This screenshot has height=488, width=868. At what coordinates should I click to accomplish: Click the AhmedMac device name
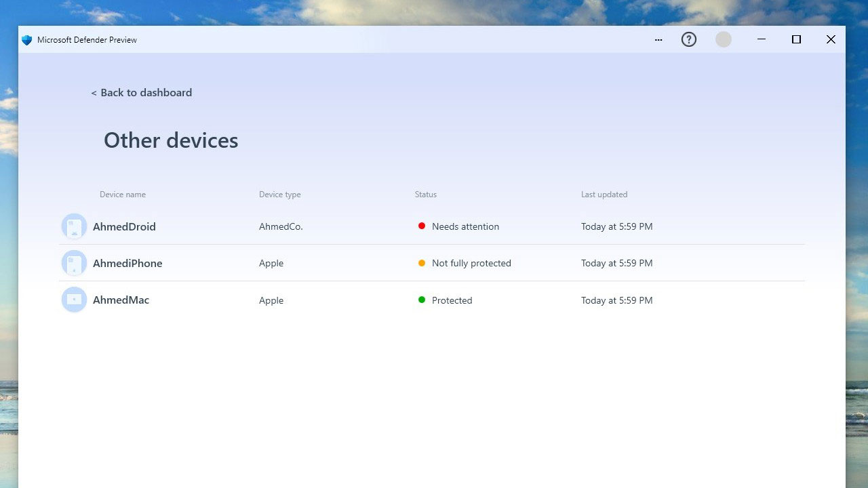tap(121, 300)
